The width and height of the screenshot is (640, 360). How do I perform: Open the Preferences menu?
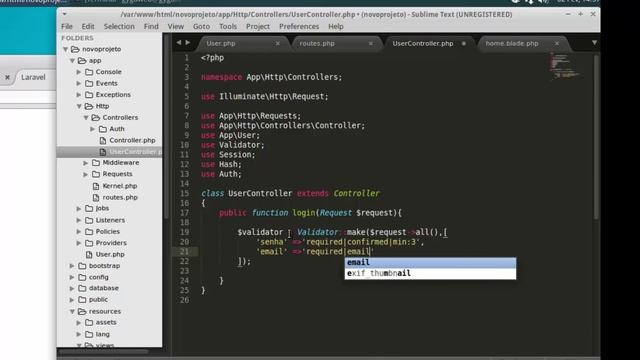point(299,27)
